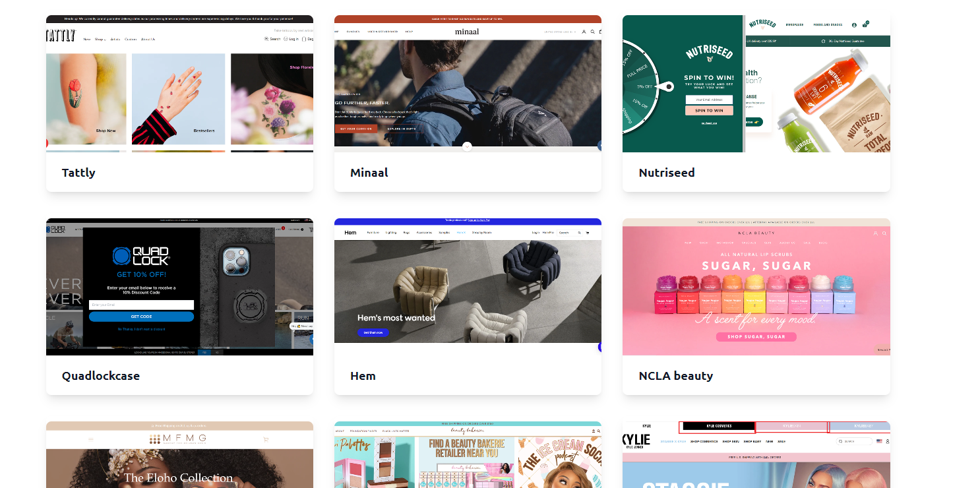Screen dimensions: 980x488
Task: Click the hamburger menu icon in the MFMG preview
Action: [x=91, y=439]
